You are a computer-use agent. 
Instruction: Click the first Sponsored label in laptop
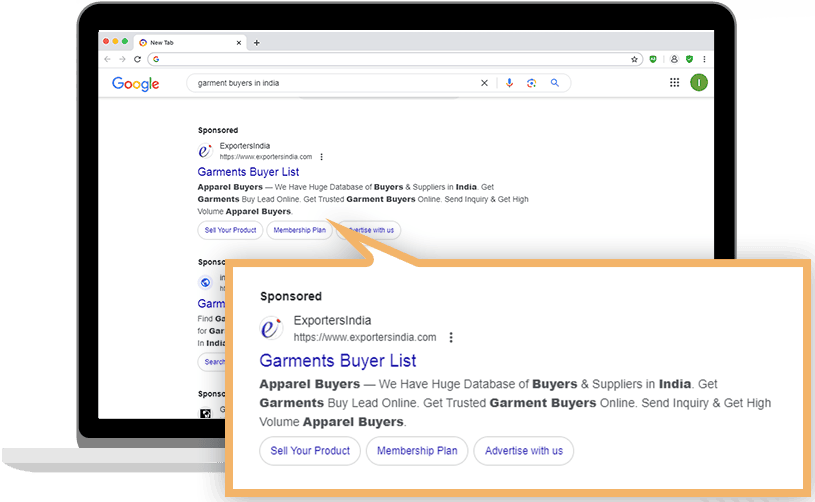pyautogui.click(x=218, y=130)
